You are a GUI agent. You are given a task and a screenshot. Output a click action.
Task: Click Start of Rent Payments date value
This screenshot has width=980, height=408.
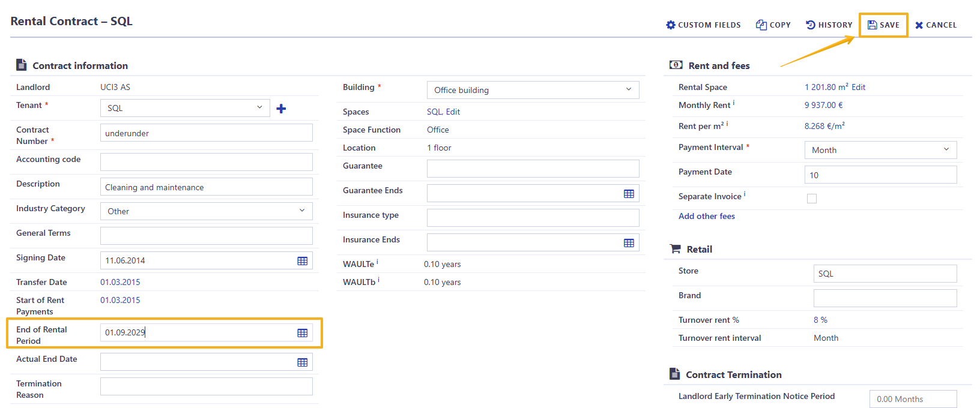pos(120,300)
